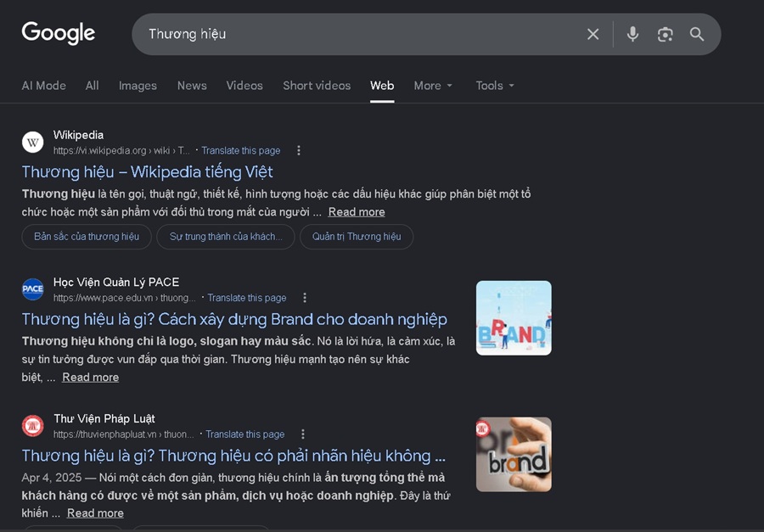The height and width of the screenshot is (532, 764).
Task: Open search by image camera icon
Action: pyautogui.click(x=665, y=34)
